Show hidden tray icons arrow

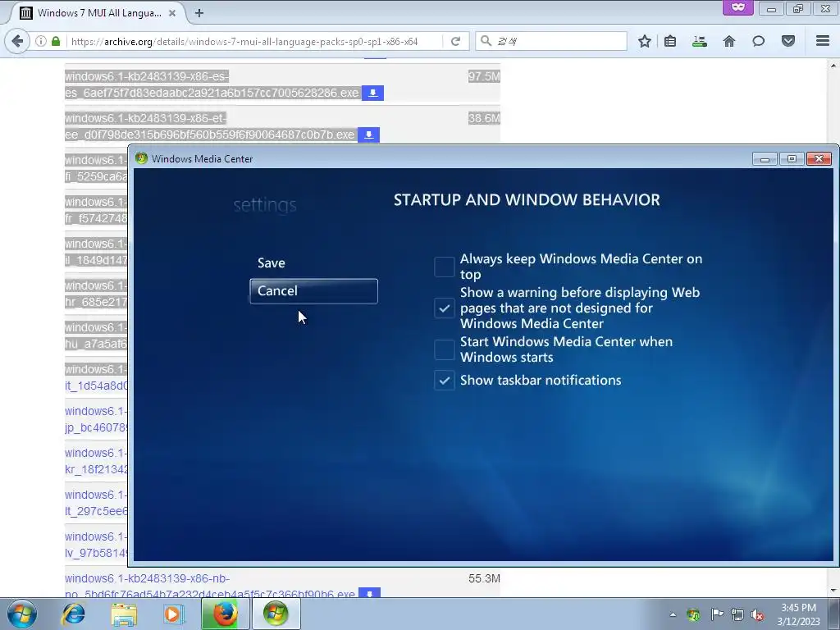[673, 614]
